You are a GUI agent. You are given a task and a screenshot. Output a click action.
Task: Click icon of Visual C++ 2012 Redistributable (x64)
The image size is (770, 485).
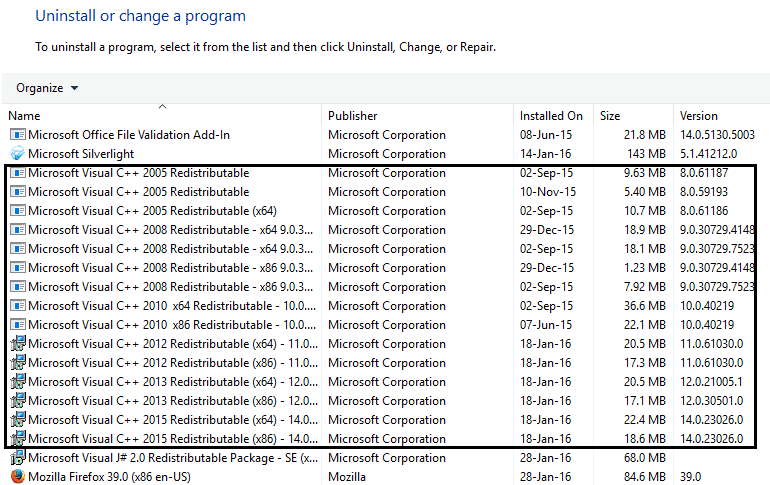18,344
